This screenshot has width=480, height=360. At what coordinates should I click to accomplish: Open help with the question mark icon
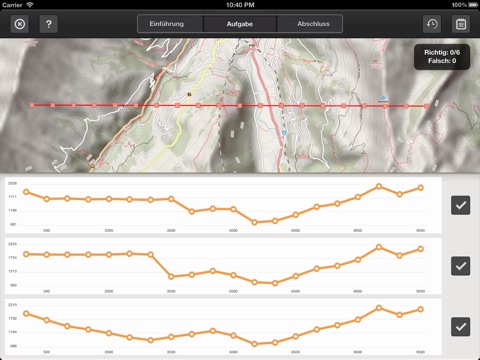point(49,24)
